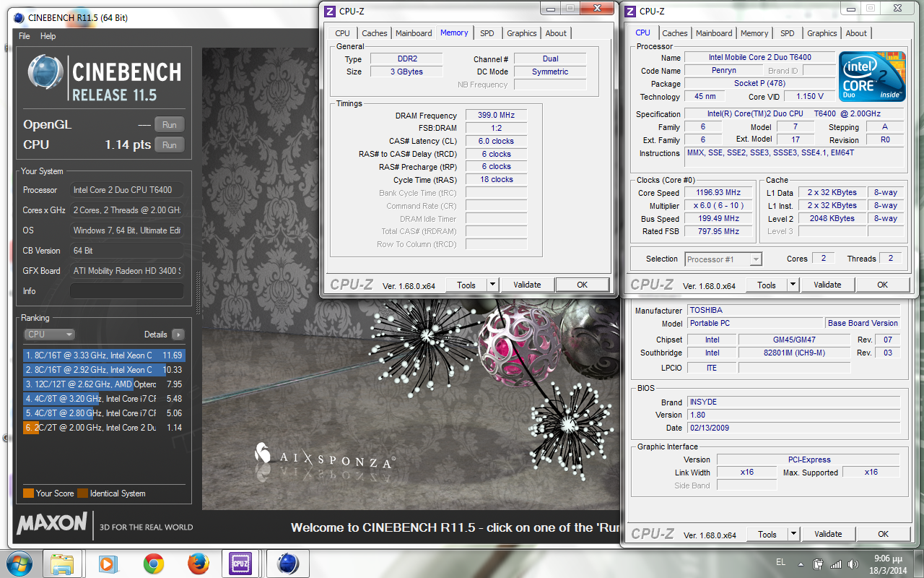Open About tab in Memory window
924x578 pixels.
click(556, 33)
